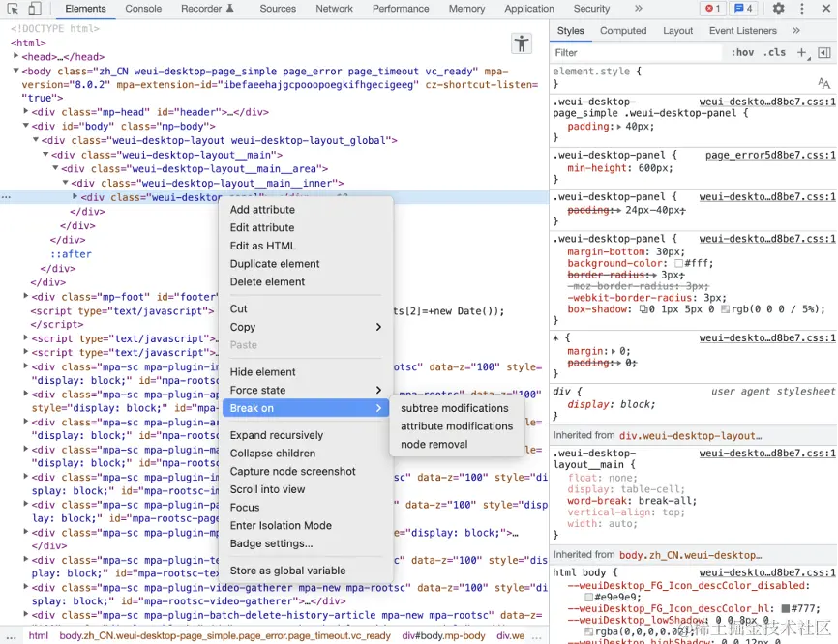Click the div#body.mp-body breadcrumb
This screenshot has width=838, height=644.
pos(443,636)
